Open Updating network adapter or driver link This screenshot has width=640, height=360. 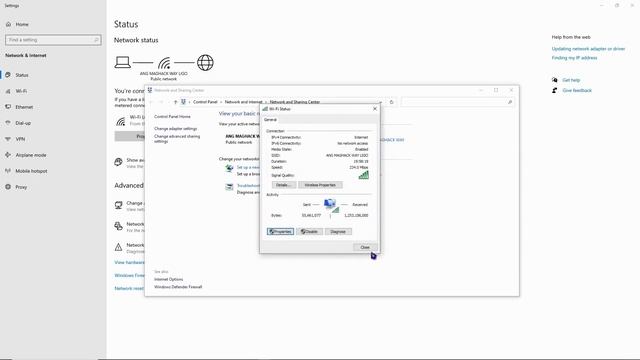point(588,49)
